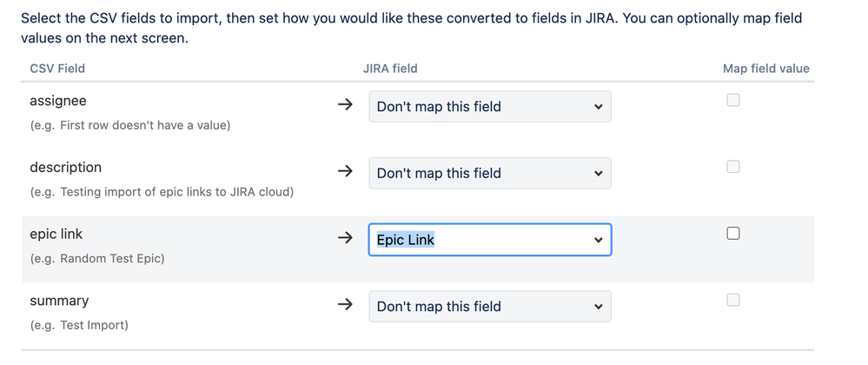Click the arrow icon beside description

(345, 171)
